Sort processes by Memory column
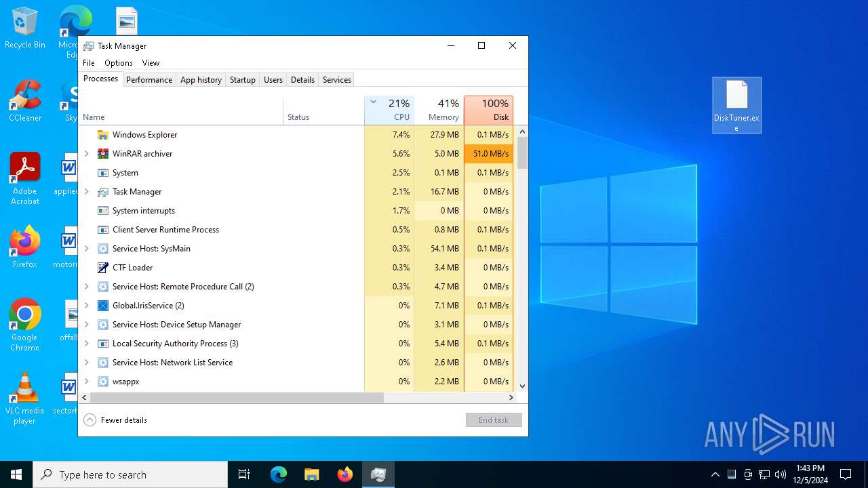Image resolution: width=868 pixels, height=488 pixels. pyautogui.click(x=439, y=110)
